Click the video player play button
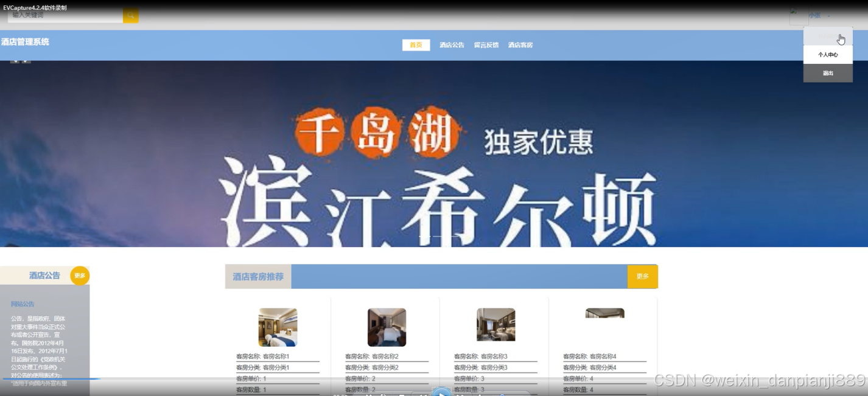Viewport: 868px width, 396px height. [x=441, y=392]
